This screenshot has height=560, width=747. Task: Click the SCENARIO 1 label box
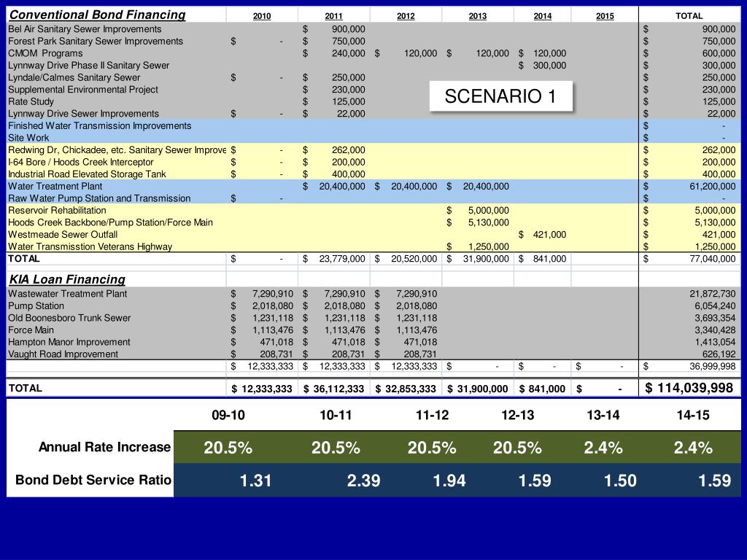(x=500, y=97)
